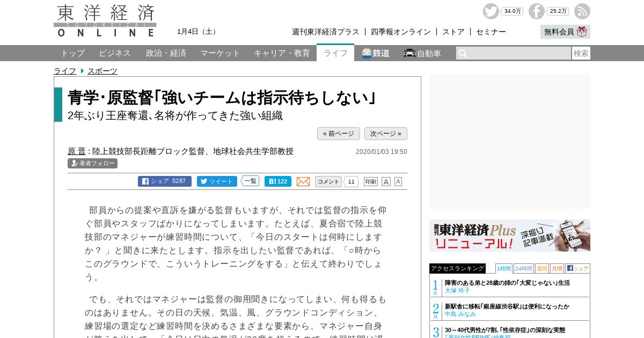644x338 pixels.
Task: Switch ranking to 1時間 tab
Action: point(504,268)
